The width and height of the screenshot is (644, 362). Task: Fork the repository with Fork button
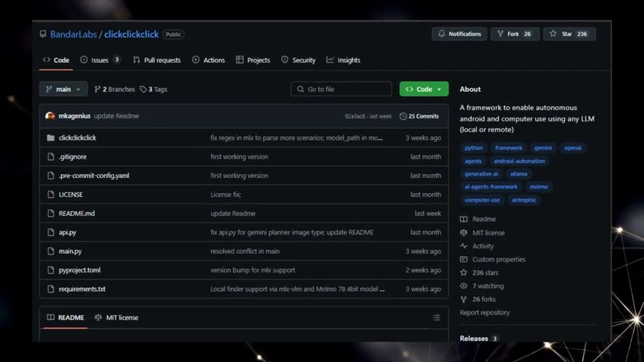[514, 34]
